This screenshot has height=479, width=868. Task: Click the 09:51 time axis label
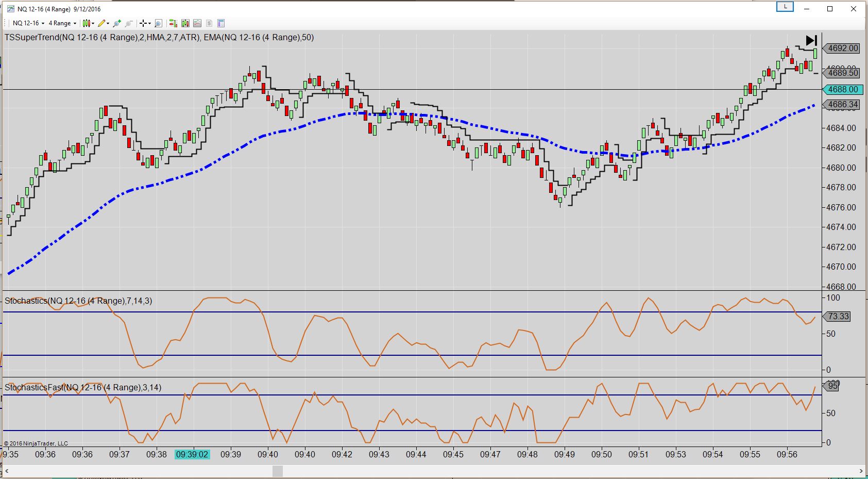[639, 454]
